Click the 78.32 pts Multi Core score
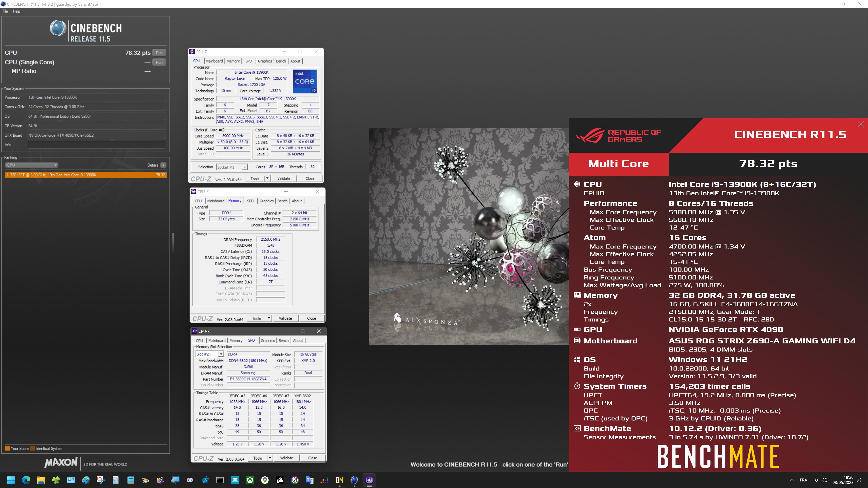This screenshot has width=868, height=488. coord(768,164)
